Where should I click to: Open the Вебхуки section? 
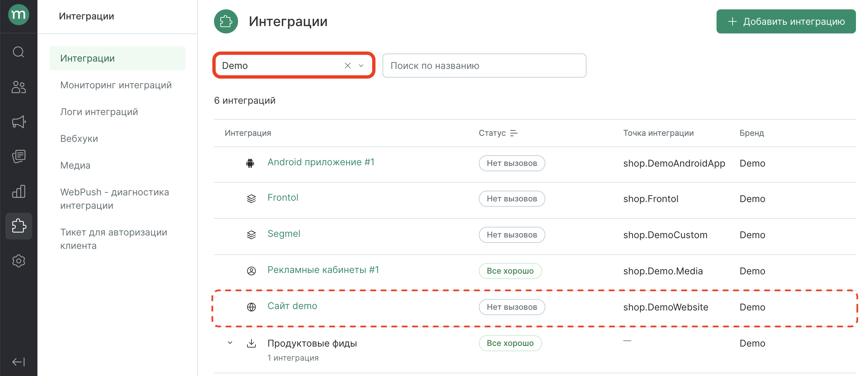(79, 138)
